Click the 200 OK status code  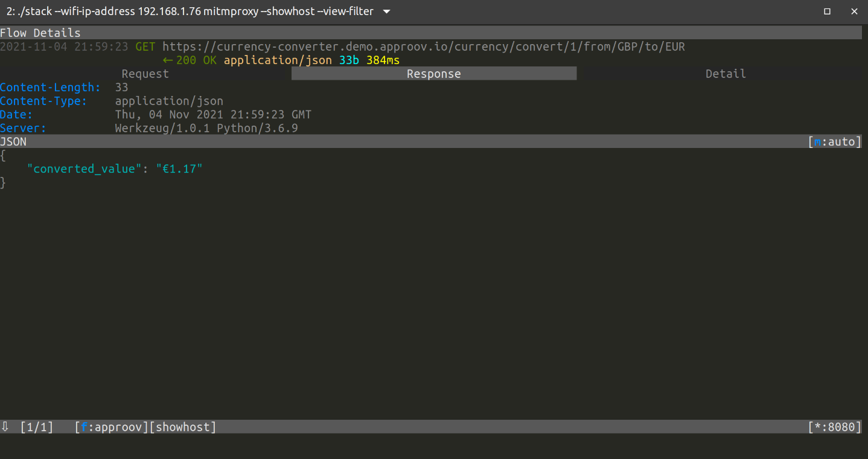click(196, 60)
